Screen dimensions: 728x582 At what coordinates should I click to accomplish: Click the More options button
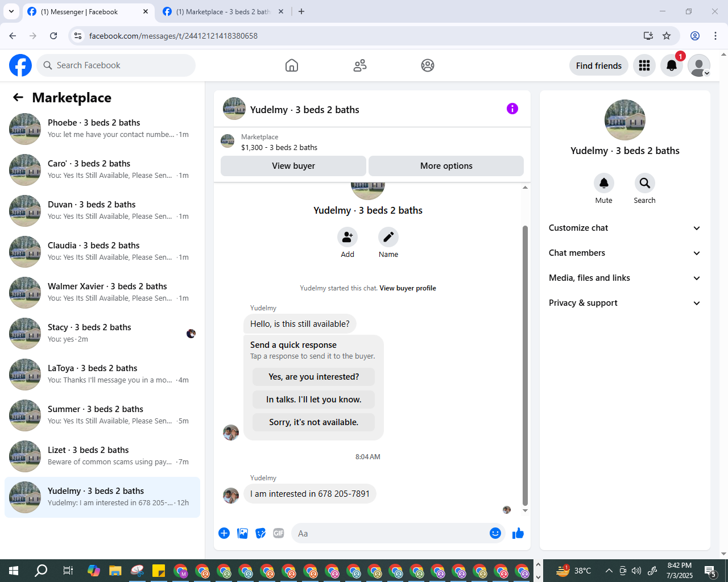[x=446, y=166]
